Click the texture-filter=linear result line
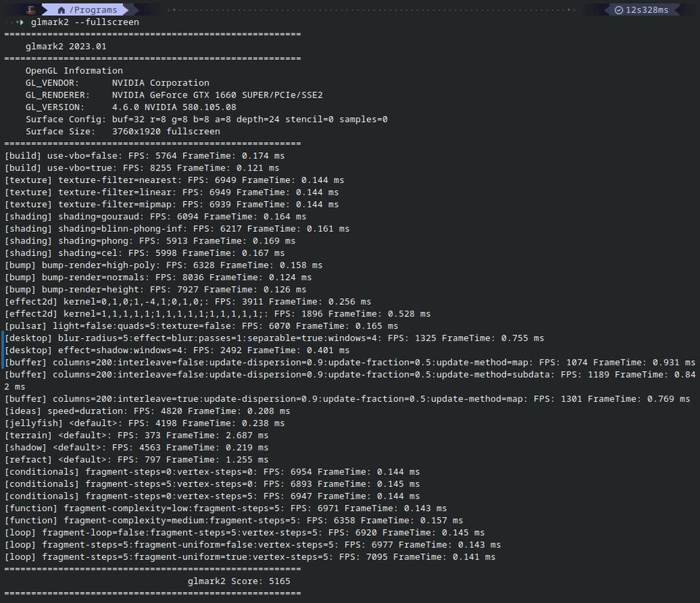The width and height of the screenshot is (700, 603). (x=172, y=192)
